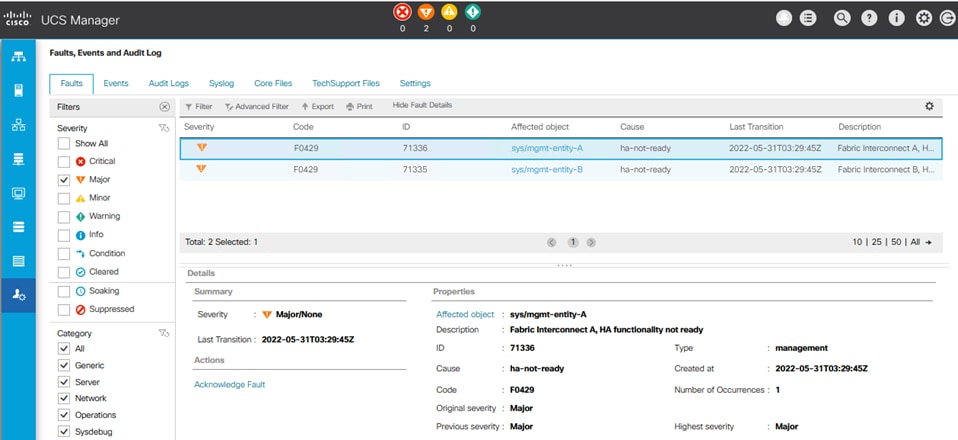Open the header settings gear icon

(924, 18)
